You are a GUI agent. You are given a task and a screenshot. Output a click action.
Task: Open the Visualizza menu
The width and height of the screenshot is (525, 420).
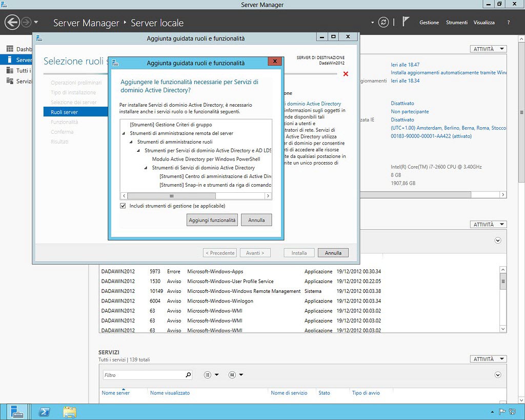tap(484, 23)
